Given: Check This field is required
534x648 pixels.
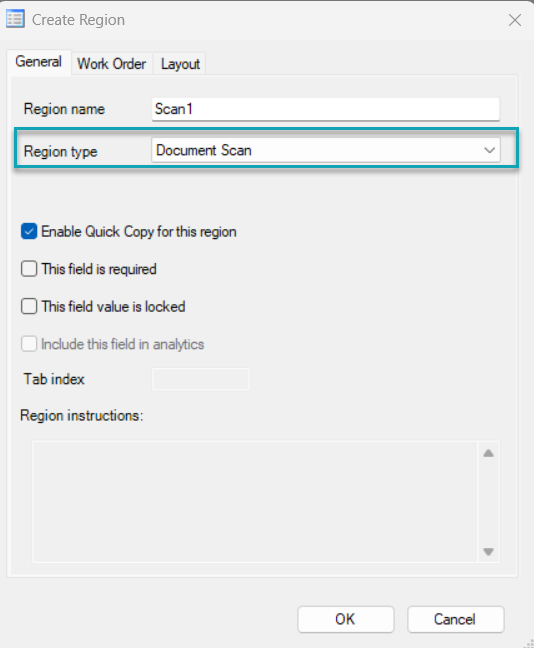Looking at the screenshot, I should (x=29, y=269).
